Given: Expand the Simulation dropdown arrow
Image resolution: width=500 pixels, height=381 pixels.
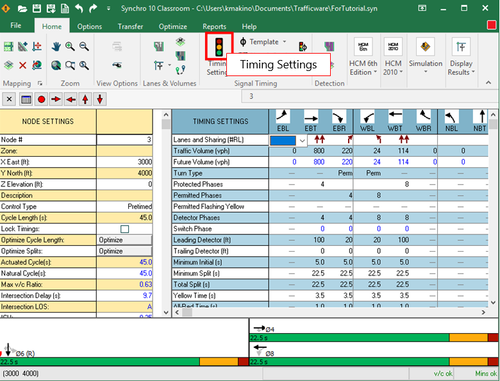Looking at the screenshot, I should pyautogui.click(x=426, y=72).
